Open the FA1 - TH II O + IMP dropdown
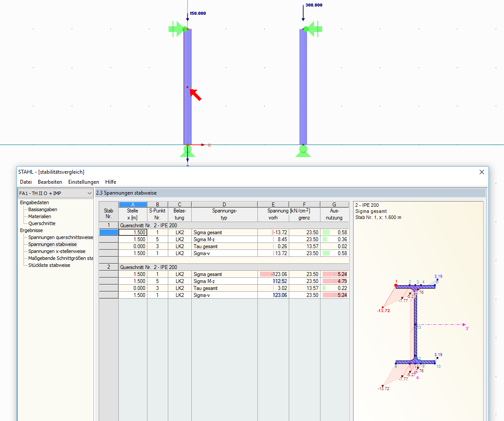Screen dimensions: 504x421 point(55,193)
